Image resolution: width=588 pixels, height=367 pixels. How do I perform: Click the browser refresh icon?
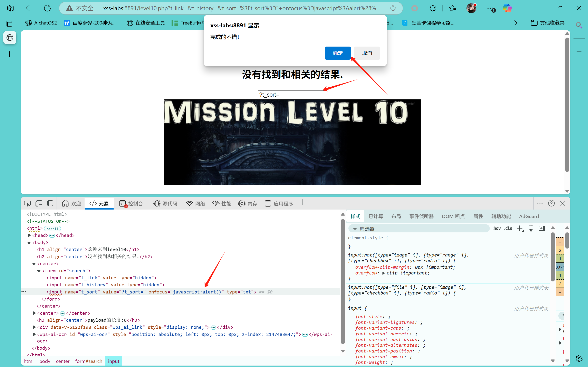[x=47, y=8]
